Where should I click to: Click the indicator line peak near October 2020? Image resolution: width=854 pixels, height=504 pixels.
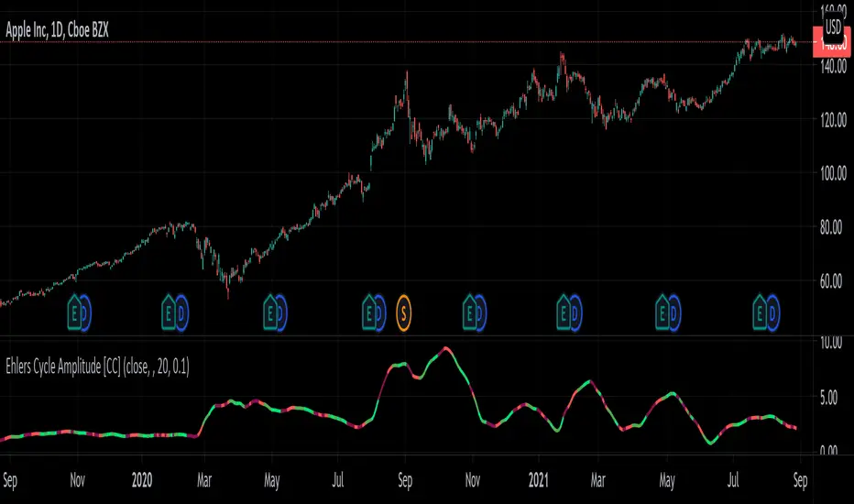click(x=446, y=348)
